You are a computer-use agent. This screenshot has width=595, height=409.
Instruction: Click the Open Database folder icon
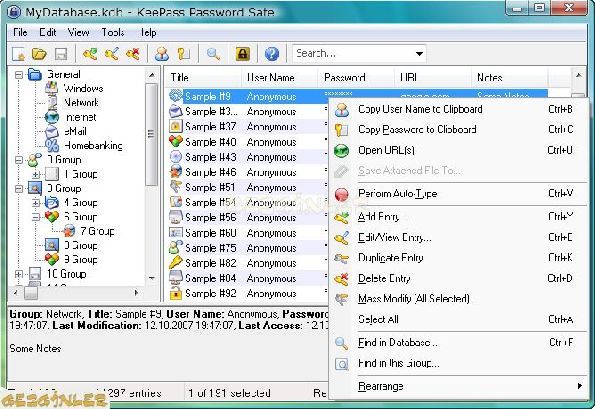(x=39, y=54)
